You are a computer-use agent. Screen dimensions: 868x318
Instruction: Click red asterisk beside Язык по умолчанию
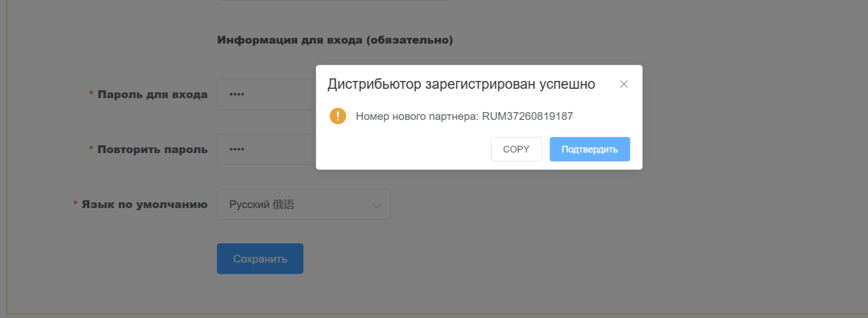pyautogui.click(x=75, y=204)
